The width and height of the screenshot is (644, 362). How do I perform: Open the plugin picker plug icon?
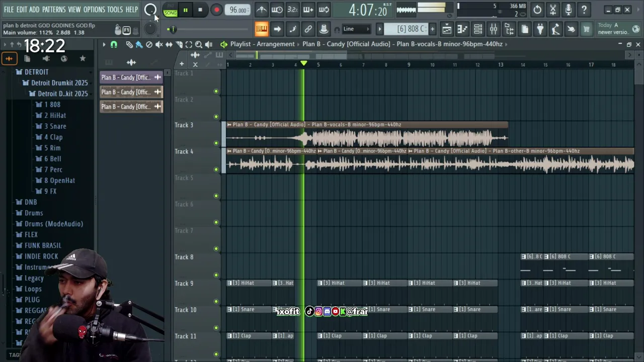click(x=540, y=29)
